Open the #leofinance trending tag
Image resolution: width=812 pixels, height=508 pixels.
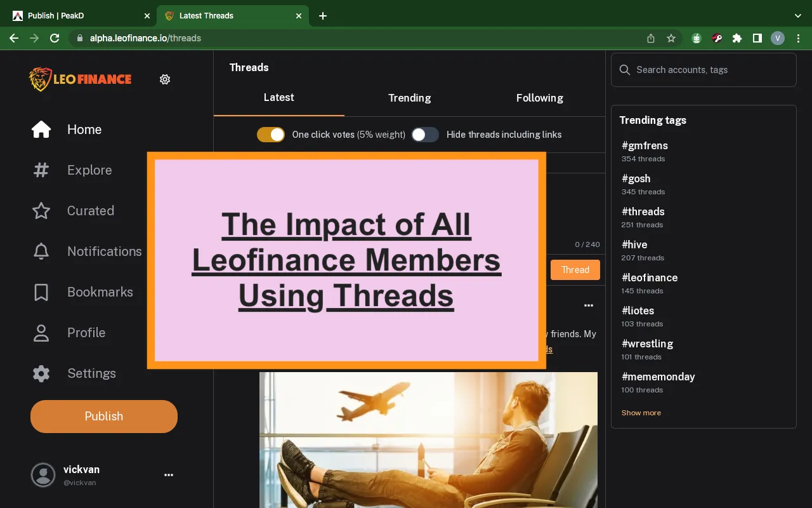tap(650, 277)
